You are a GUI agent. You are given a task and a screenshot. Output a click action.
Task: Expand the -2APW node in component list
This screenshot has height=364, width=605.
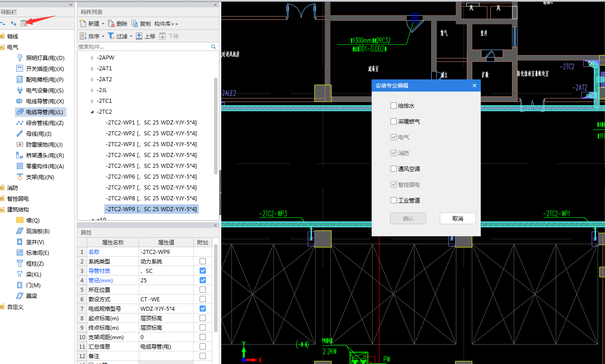click(92, 58)
